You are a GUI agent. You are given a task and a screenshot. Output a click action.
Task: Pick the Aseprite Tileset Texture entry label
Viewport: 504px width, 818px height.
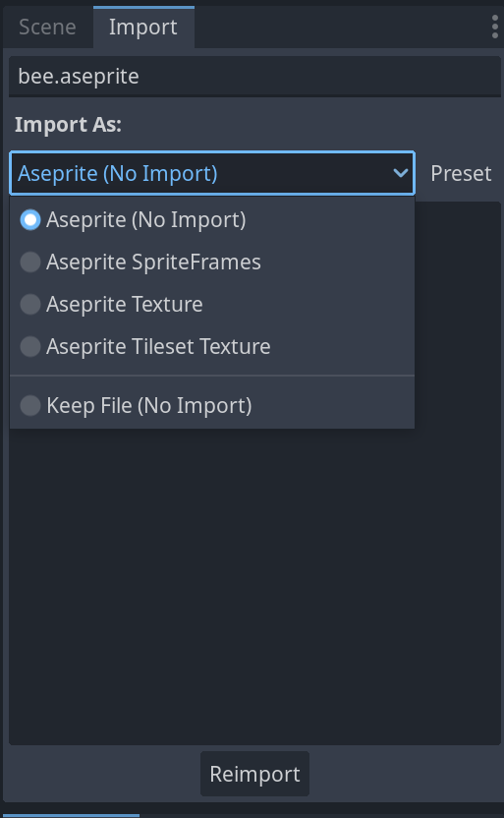click(158, 346)
